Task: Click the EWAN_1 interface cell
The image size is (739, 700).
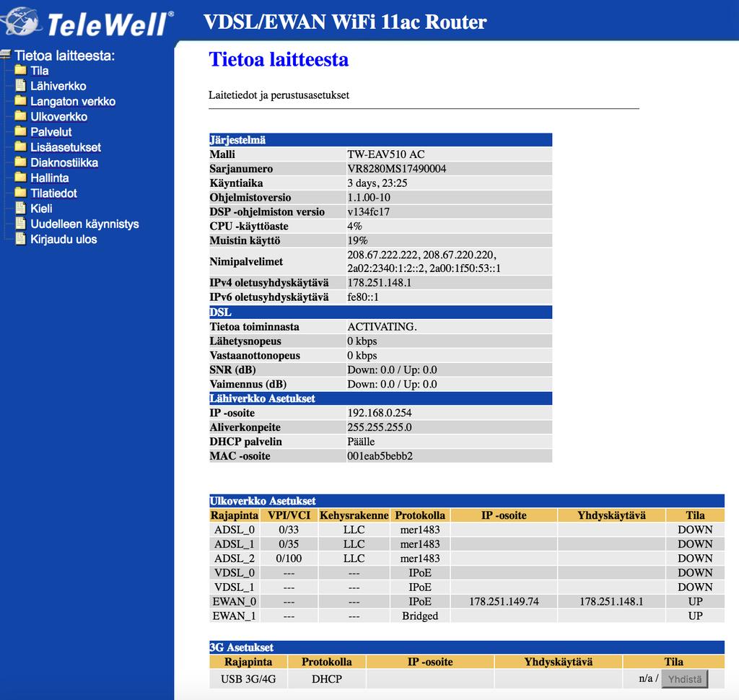Action: coord(235,616)
